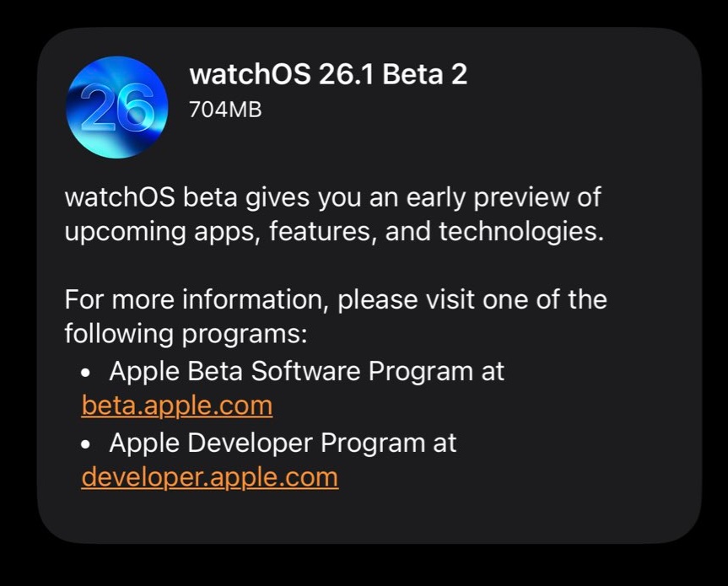Click the "watchOS 26.1 Beta 2" title

328,74
